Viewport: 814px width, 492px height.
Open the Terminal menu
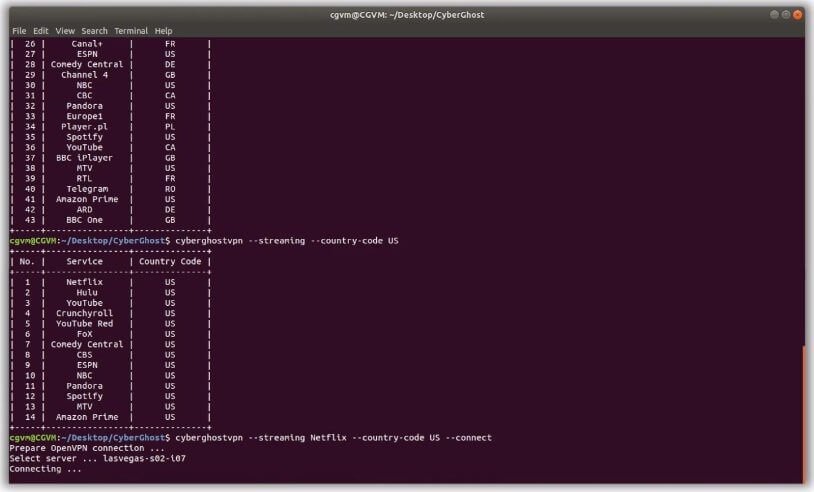coord(131,31)
